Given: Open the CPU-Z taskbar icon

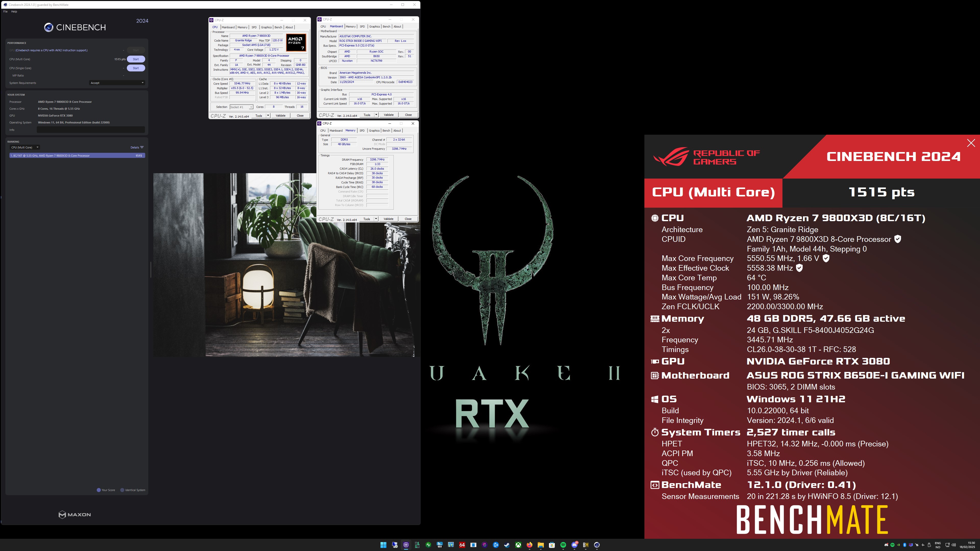Looking at the screenshot, I should (406, 545).
